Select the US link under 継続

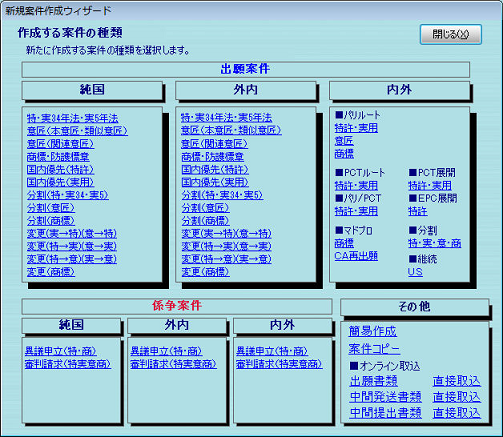click(415, 272)
